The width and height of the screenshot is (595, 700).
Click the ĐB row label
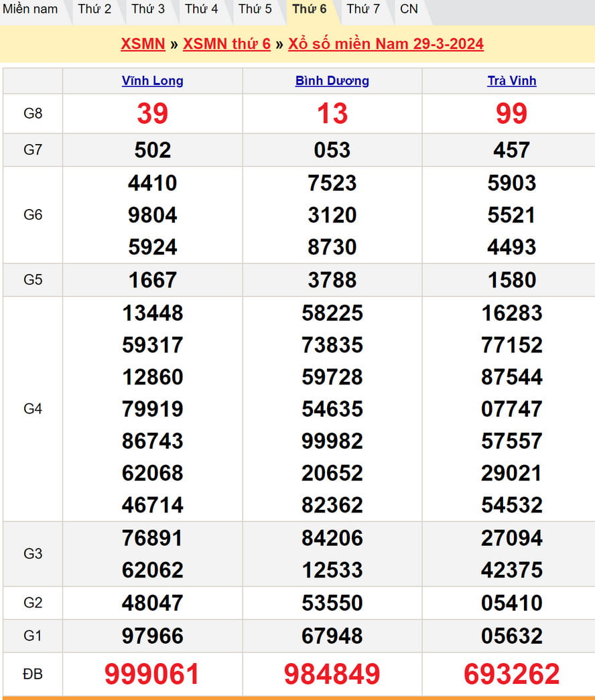point(33,674)
